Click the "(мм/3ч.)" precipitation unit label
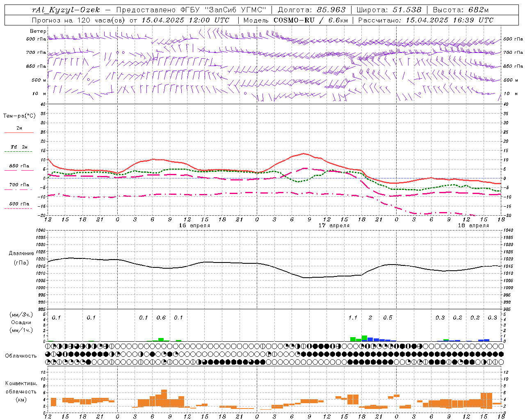525x420 pixels. (x=21, y=314)
